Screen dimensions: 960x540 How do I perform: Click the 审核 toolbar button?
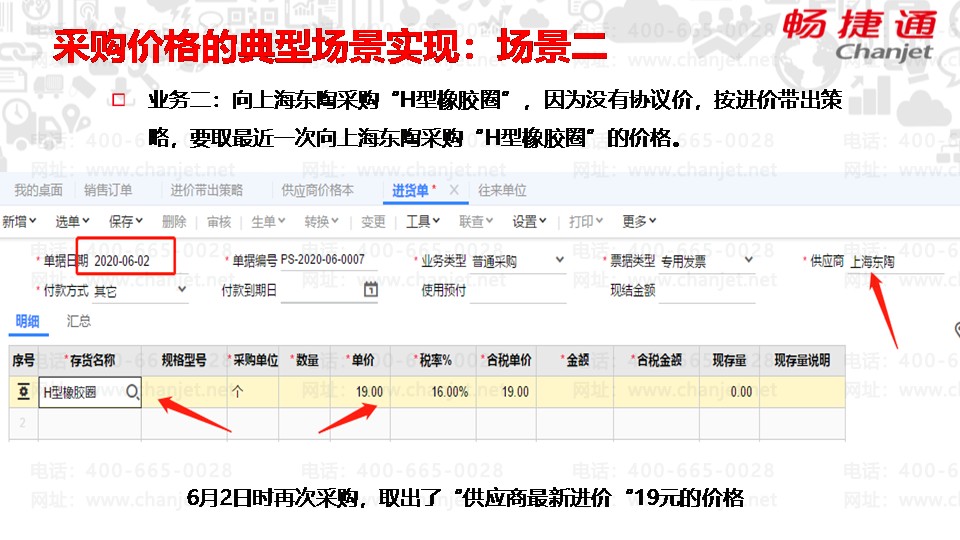coord(219,222)
